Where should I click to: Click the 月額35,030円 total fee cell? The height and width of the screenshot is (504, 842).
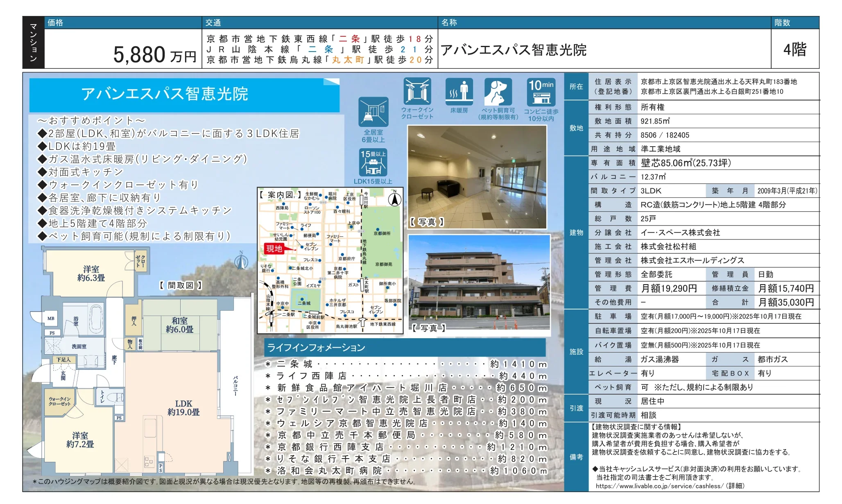tap(785, 302)
